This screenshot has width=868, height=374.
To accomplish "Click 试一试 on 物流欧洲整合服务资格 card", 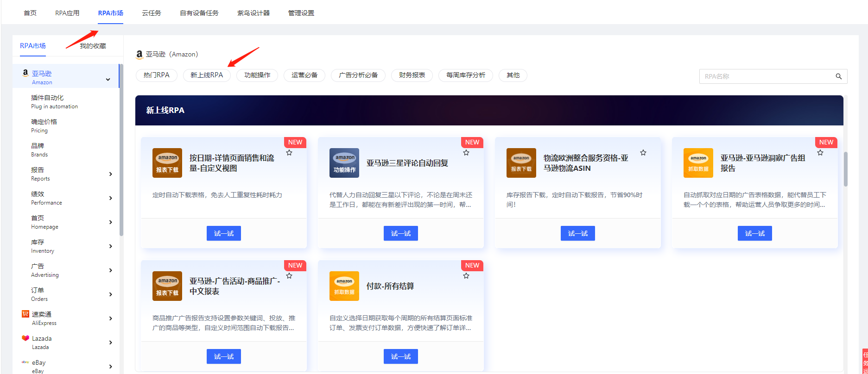I will (x=578, y=233).
